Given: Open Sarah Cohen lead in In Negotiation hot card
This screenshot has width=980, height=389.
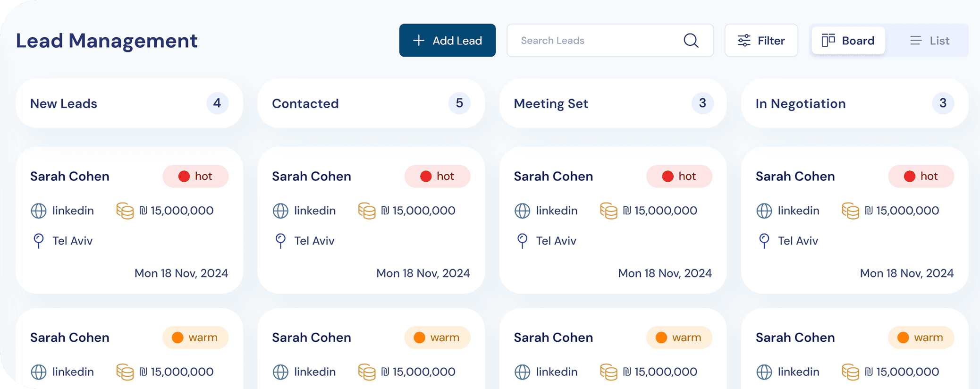Looking at the screenshot, I should [795, 176].
